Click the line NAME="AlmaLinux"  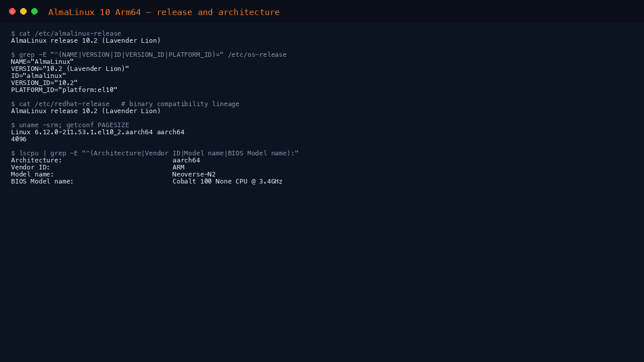42,62
